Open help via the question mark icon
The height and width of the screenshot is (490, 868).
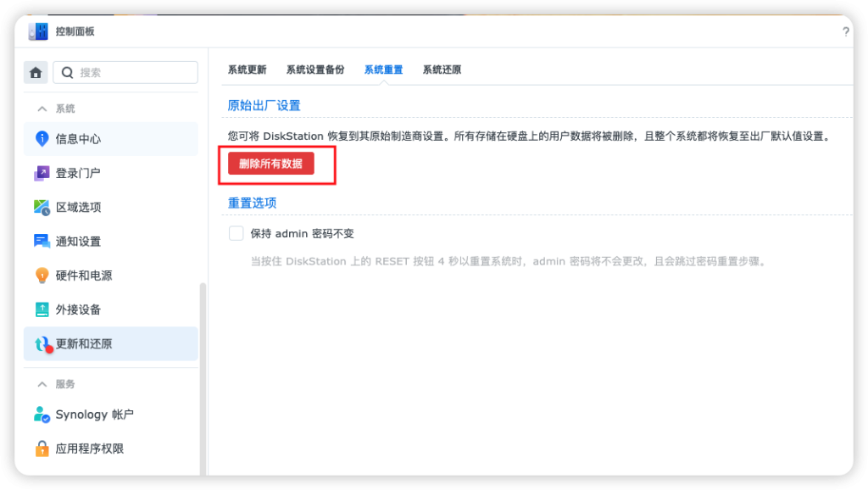(x=845, y=31)
